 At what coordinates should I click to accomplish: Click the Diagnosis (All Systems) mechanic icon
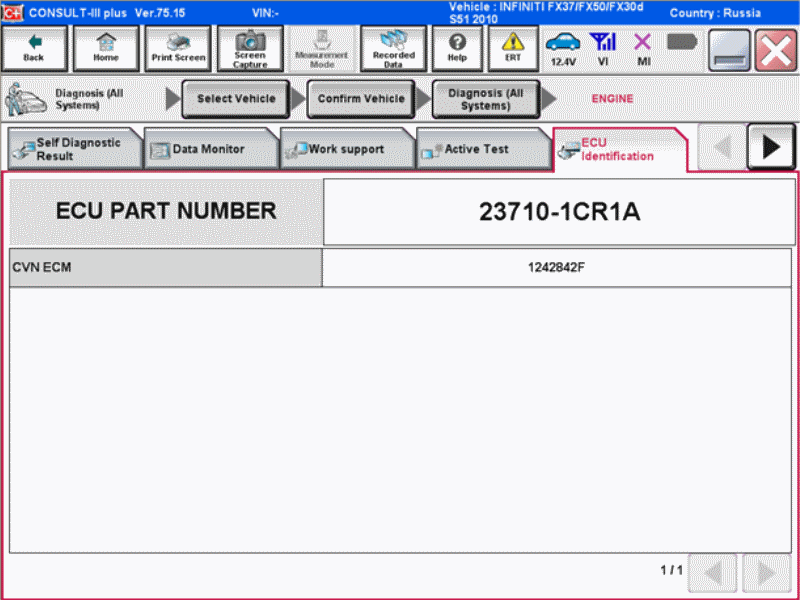(x=25, y=99)
